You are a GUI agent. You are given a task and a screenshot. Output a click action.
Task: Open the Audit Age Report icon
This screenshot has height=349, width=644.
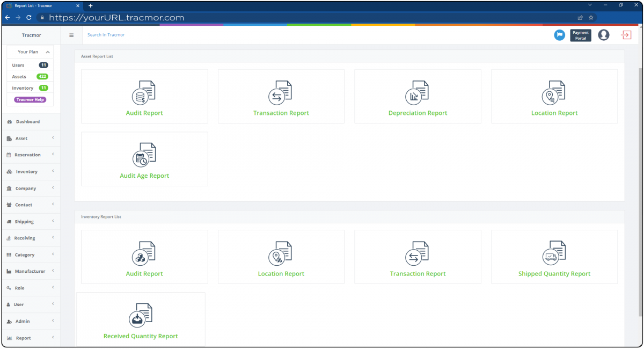144,155
